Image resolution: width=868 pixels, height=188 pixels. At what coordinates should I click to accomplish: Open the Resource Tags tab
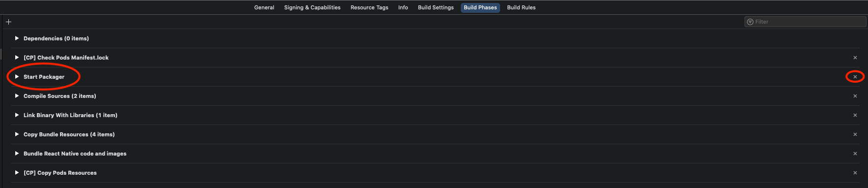(x=369, y=7)
